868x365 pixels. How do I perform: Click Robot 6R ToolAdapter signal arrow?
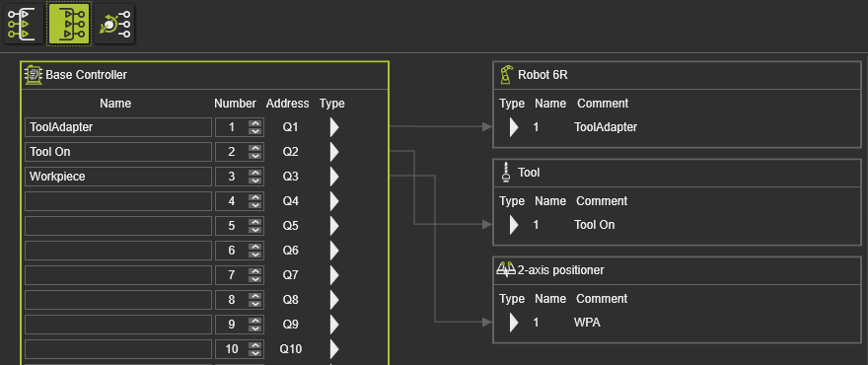[514, 127]
